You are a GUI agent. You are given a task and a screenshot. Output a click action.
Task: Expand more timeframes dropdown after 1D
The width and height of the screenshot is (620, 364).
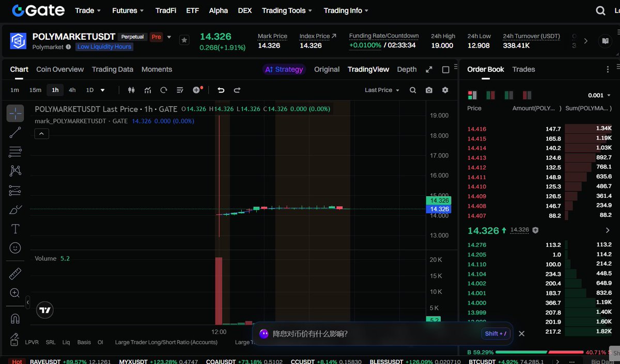coord(102,90)
